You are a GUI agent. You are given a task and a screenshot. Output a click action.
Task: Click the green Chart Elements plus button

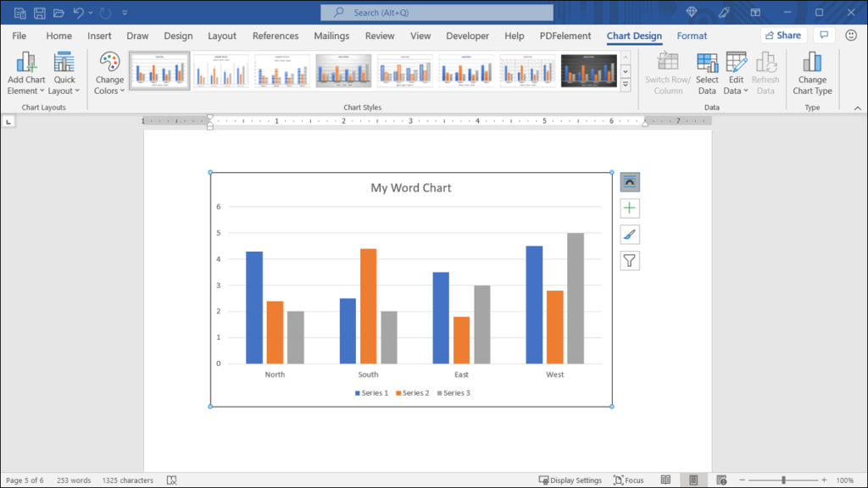pyautogui.click(x=629, y=208)
